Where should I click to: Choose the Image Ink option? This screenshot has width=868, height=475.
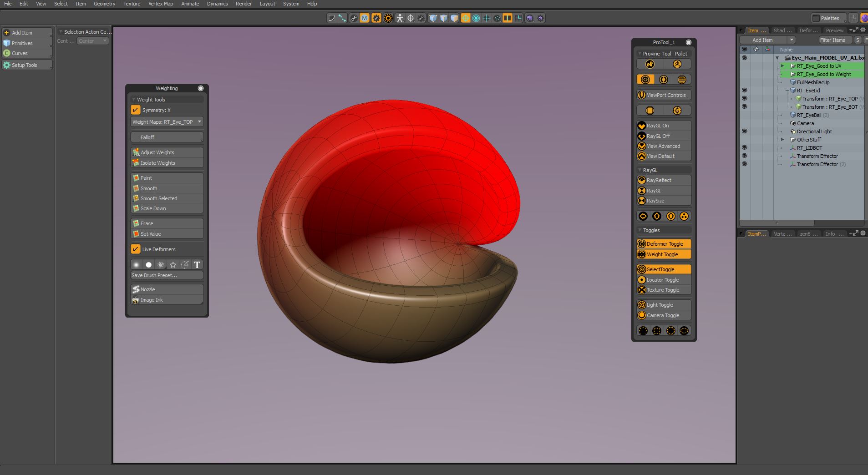click(x=167, y=300)
